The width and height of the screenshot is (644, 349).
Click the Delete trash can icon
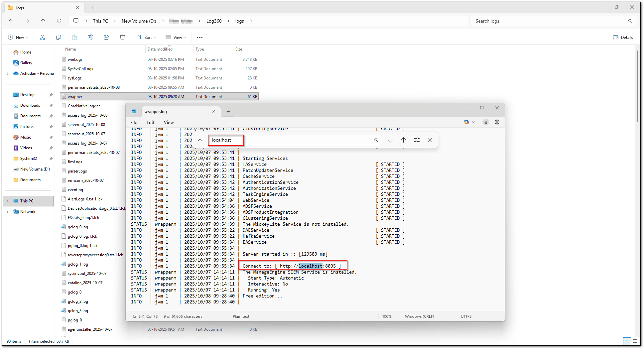(x=122, y=38)
